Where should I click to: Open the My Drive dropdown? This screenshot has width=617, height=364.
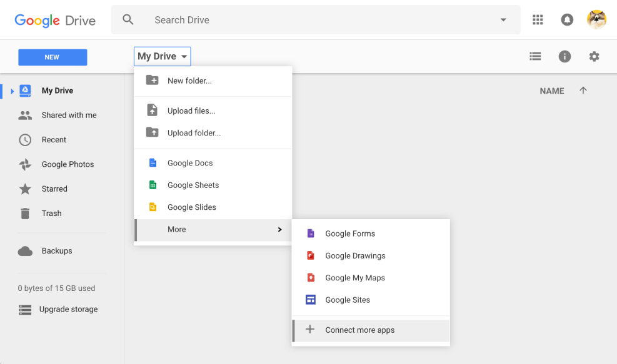coord(162,56)
